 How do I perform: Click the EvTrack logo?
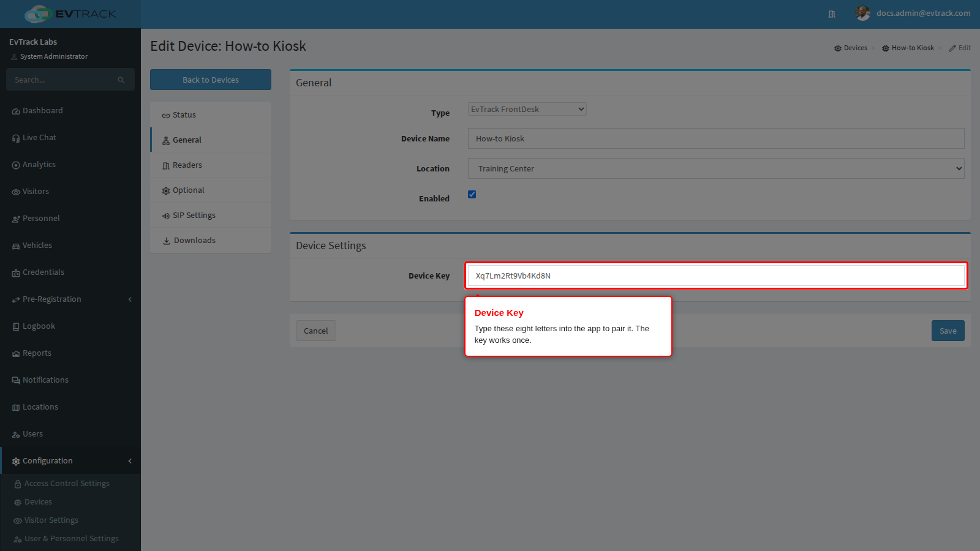tap(70, 14)
